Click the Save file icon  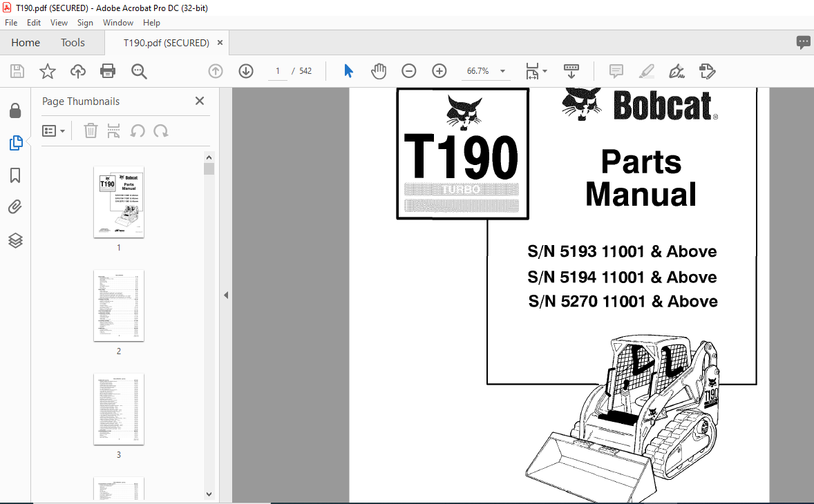(17, 71)
